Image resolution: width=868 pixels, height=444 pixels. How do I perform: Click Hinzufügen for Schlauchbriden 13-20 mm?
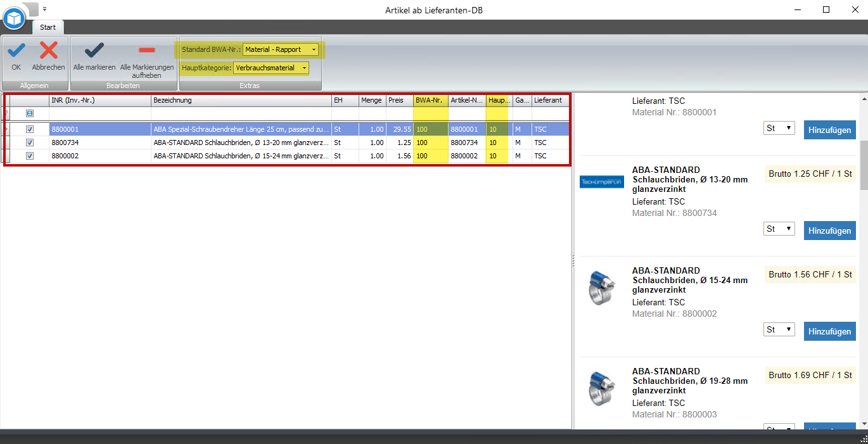(x=830, y=231)
